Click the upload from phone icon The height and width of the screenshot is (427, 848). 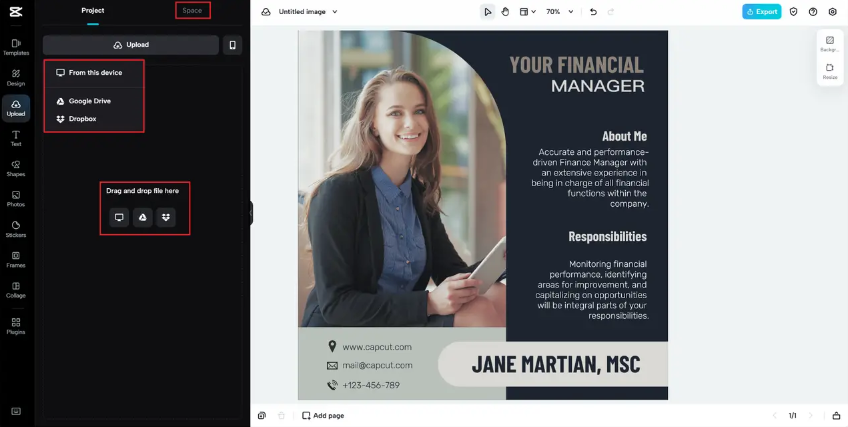233,45
